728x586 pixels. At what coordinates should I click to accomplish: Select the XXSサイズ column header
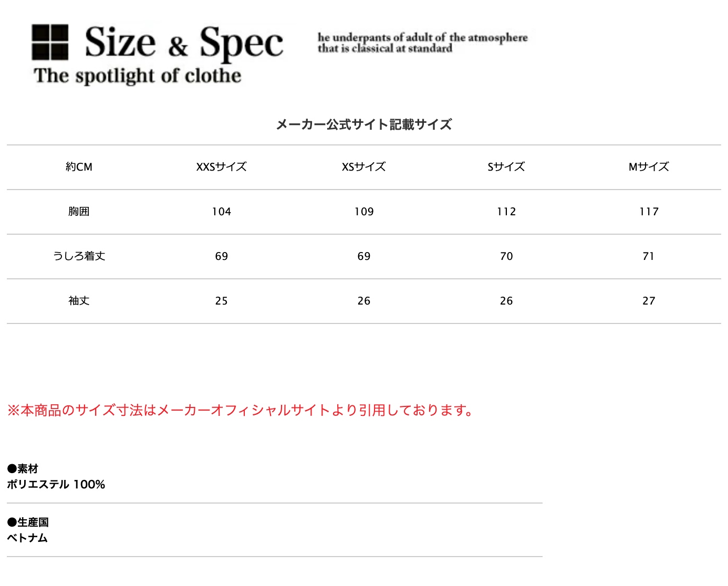click(221, 167)
